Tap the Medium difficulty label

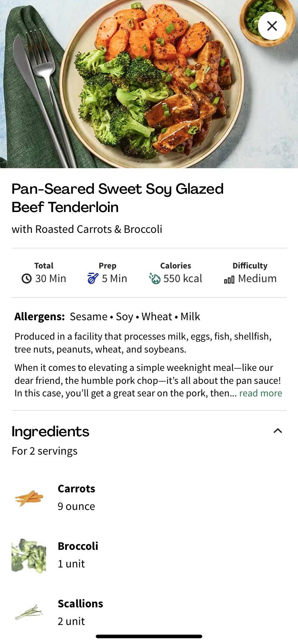[257, 279]
